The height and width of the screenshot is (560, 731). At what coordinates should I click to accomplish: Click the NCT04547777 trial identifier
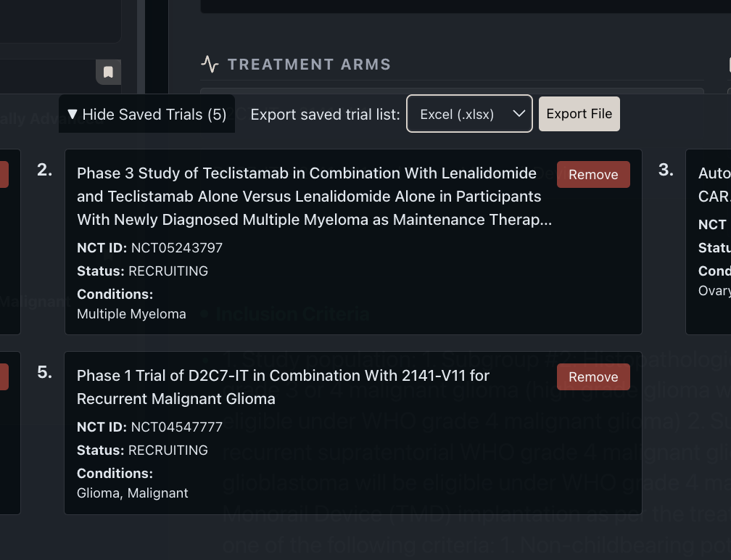(x=177, y=427)
